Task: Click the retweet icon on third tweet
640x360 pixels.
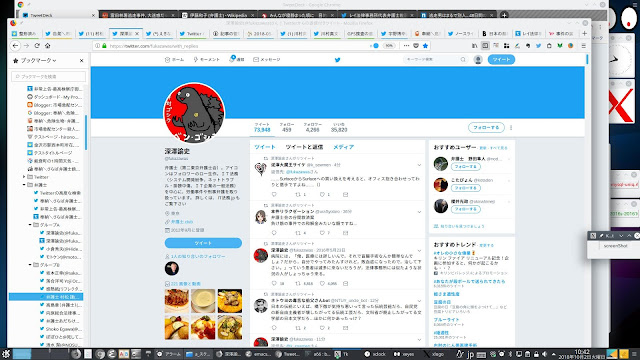Action: [x=298, y=283]
